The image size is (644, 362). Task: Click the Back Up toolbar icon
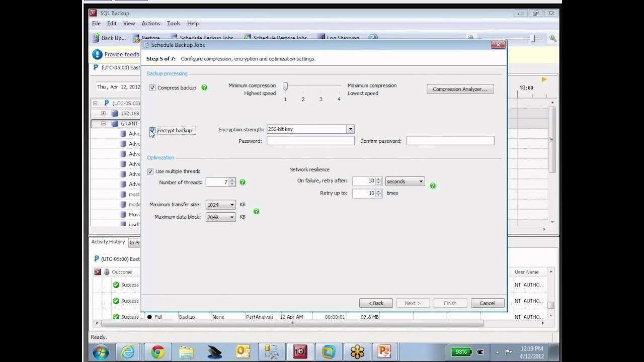click(x=96, y=38)
